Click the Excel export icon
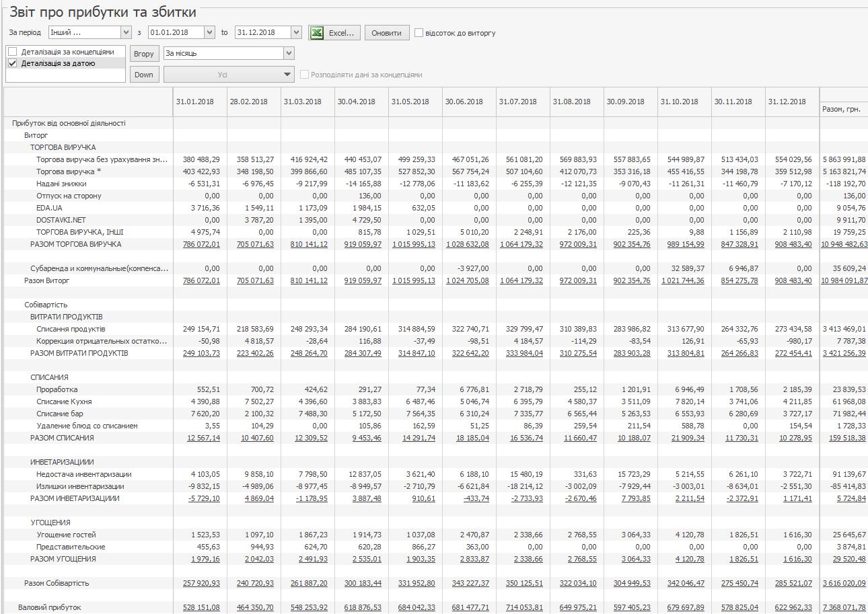Viewport: 868px width, 614px height. [317, 32]
